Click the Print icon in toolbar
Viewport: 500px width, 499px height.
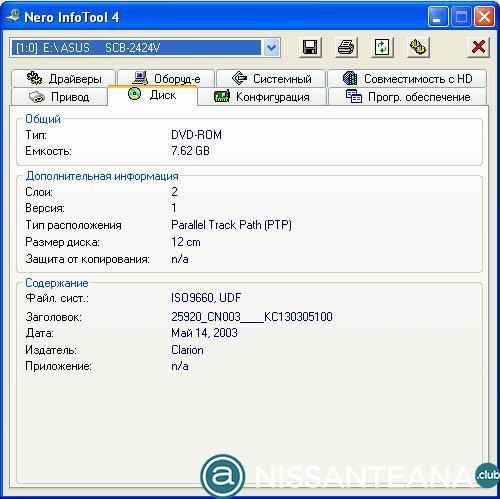(x=346, y=47)
